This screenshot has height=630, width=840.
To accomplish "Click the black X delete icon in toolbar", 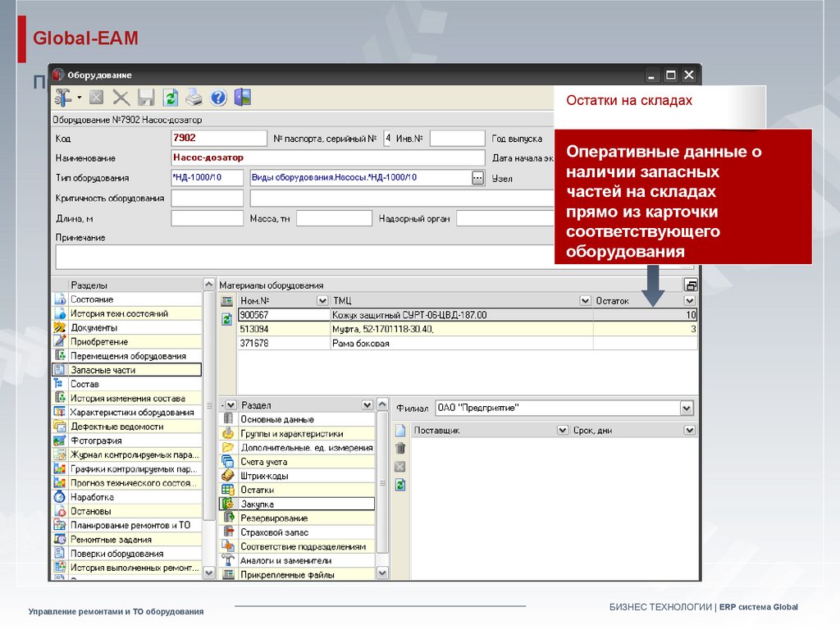I will pyautogui.click(x=121, y=98).
